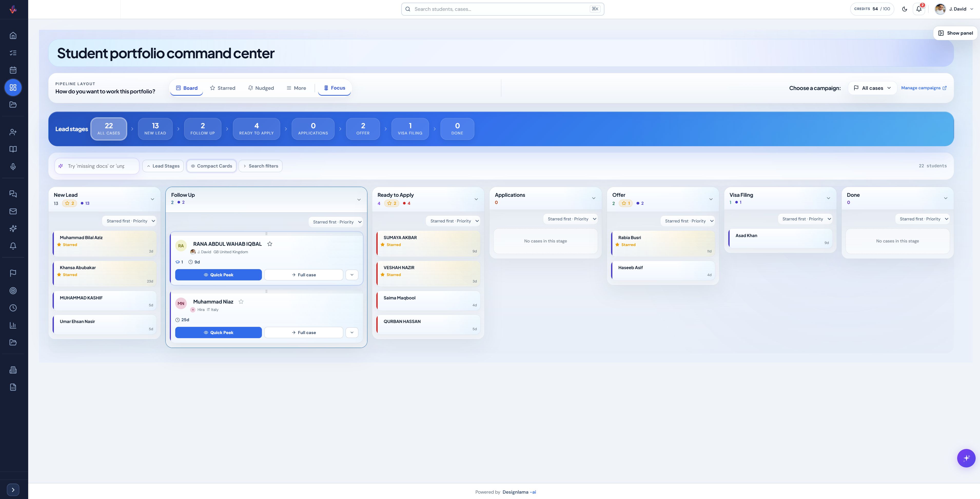980x499 pixels.
Task: Open Full case for Muhammad Niaz
Action: click(x=303, y=332)
